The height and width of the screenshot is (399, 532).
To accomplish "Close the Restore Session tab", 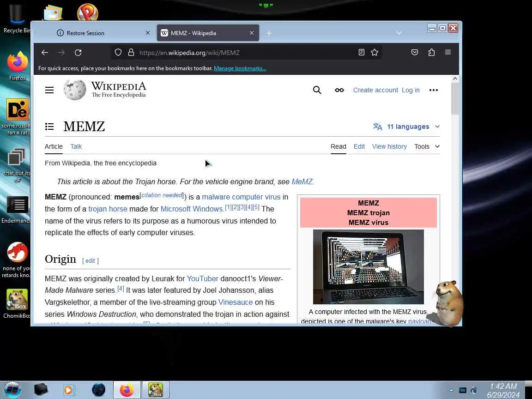I will pyautogui.click(x=148, y=33).
